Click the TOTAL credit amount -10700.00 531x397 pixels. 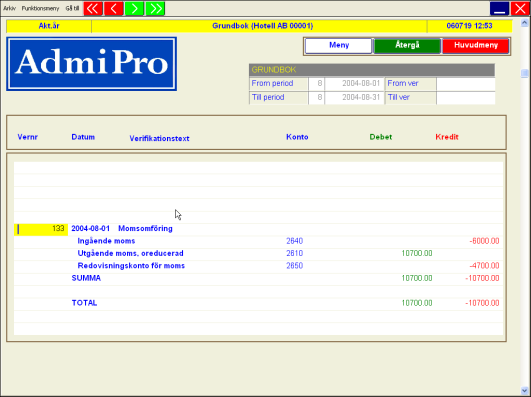pyautogui.click(x=482, y=303)
